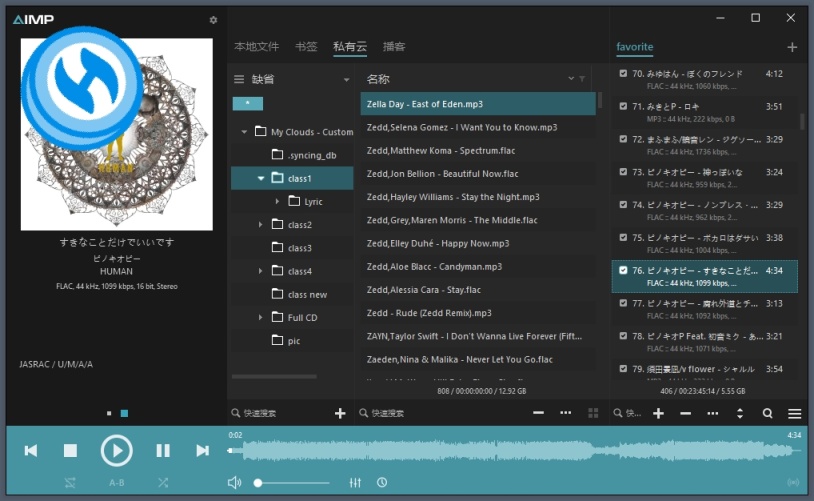The height and width of the screenshot is (501, 814).
Task: Select Zedd,Matthew Koma - Spectrum.flac
Action: [x=478, y=151]
